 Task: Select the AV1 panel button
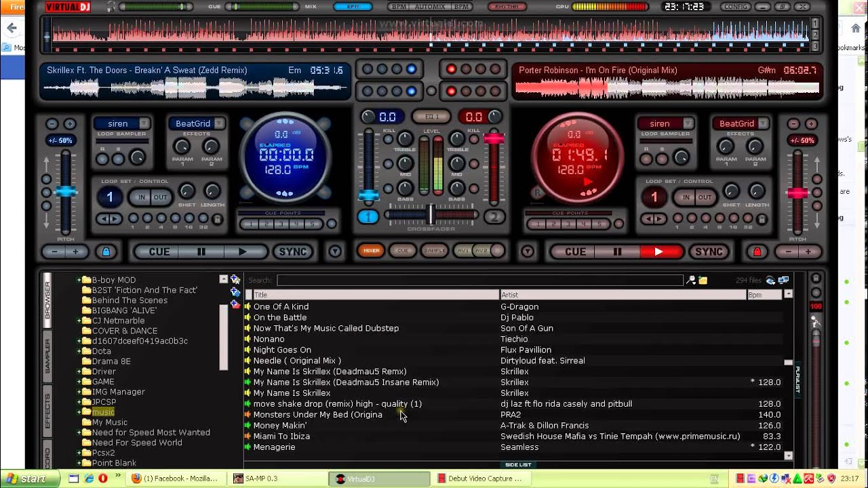coord(463,250)
